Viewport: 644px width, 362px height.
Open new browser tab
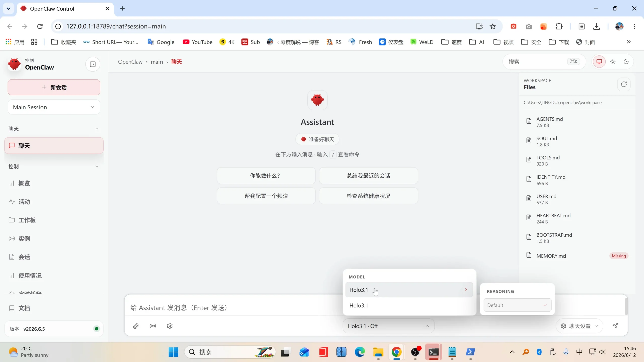[122, 8]
